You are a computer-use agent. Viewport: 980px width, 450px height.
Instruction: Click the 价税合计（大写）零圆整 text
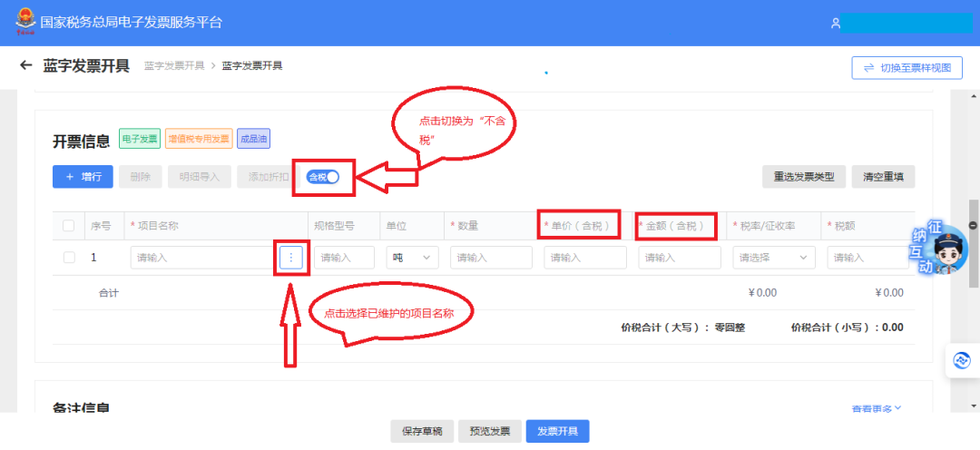click(683, 327)
